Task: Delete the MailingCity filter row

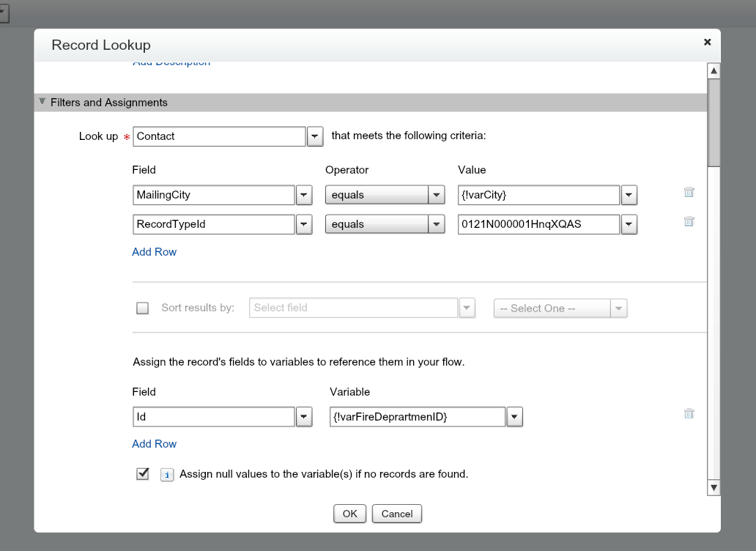Action: tap(689, 193)
